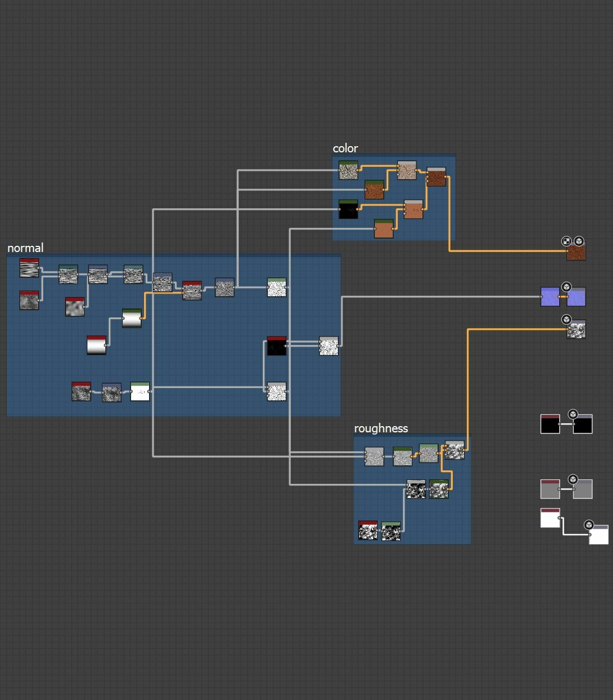Select the white node with red header
Screen dimensions: 613x700
click(x=550, y=518)
